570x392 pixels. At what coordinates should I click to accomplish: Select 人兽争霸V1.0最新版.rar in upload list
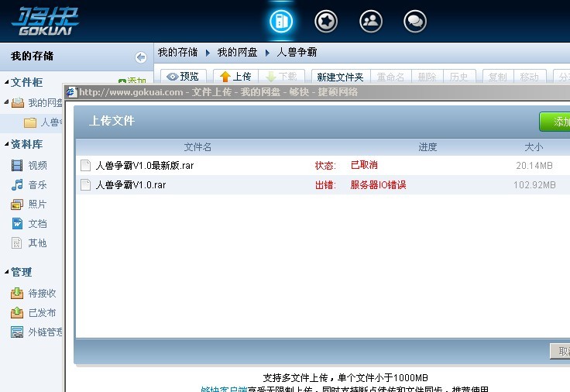click(144, 165)
